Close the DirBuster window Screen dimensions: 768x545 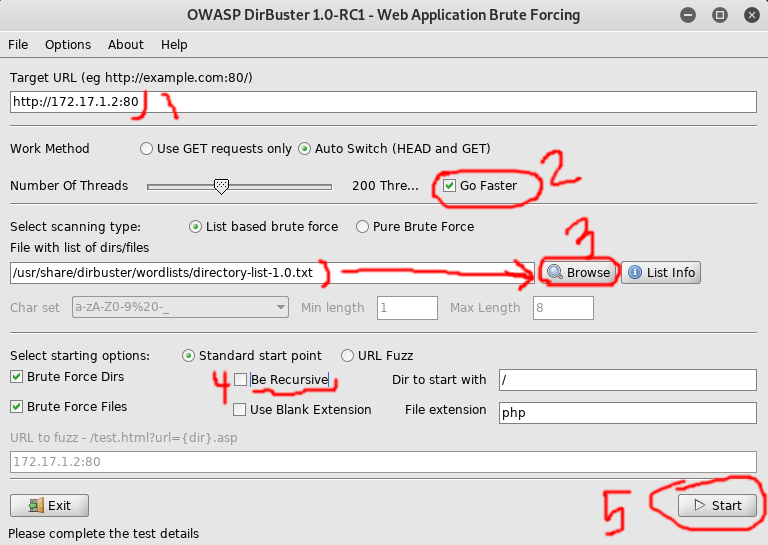[751, 15]
